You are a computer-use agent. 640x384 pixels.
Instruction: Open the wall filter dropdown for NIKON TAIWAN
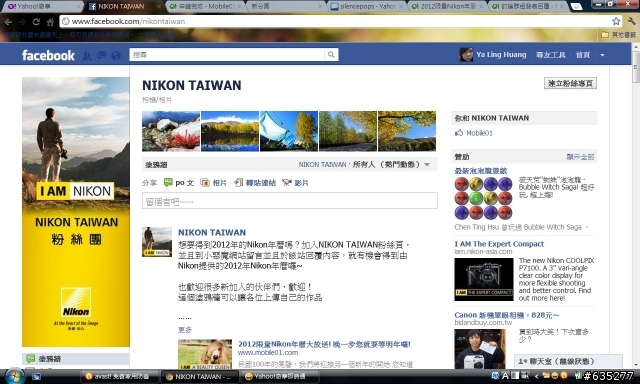[427, 164]
